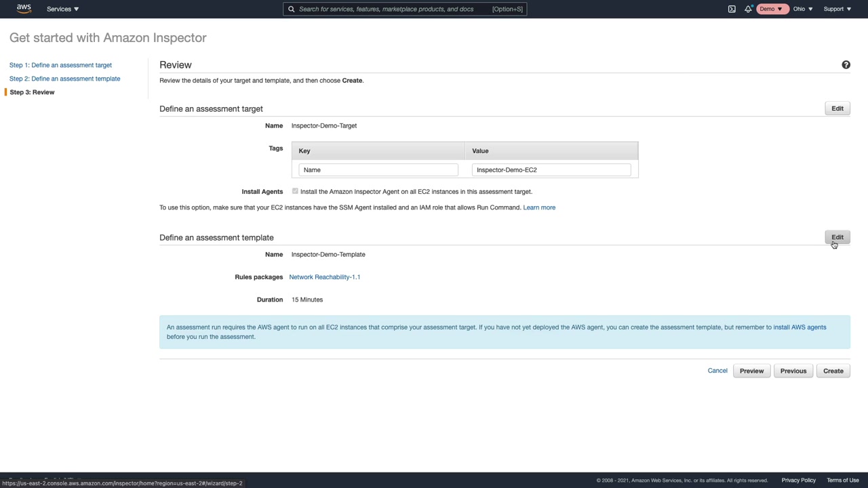The height and width of the screenshot is (488, 868).
Task: Click the Preview button
Action: point(751,371)
